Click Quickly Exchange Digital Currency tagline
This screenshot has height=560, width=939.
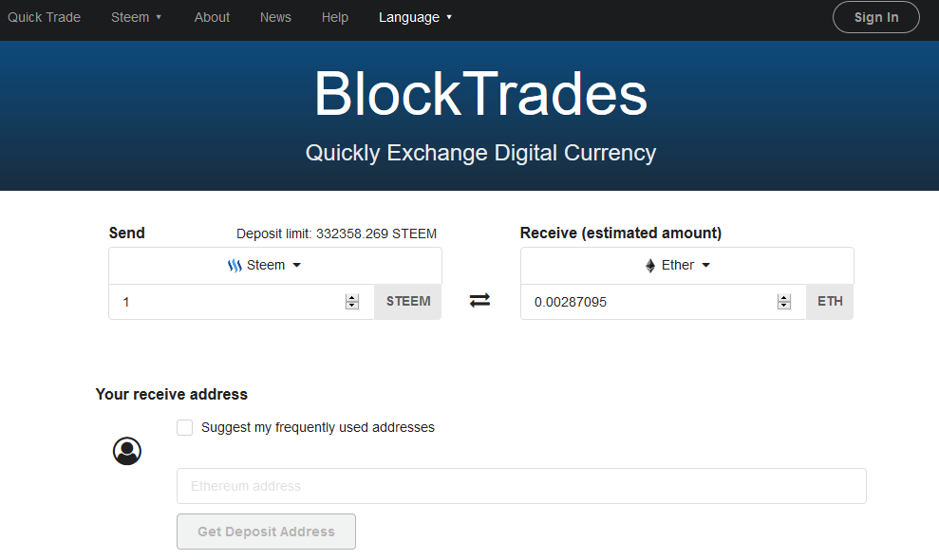tap(480, 153)
